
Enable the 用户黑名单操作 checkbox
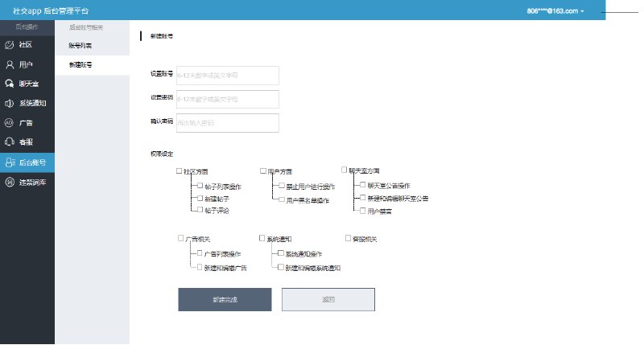point(281,199)
